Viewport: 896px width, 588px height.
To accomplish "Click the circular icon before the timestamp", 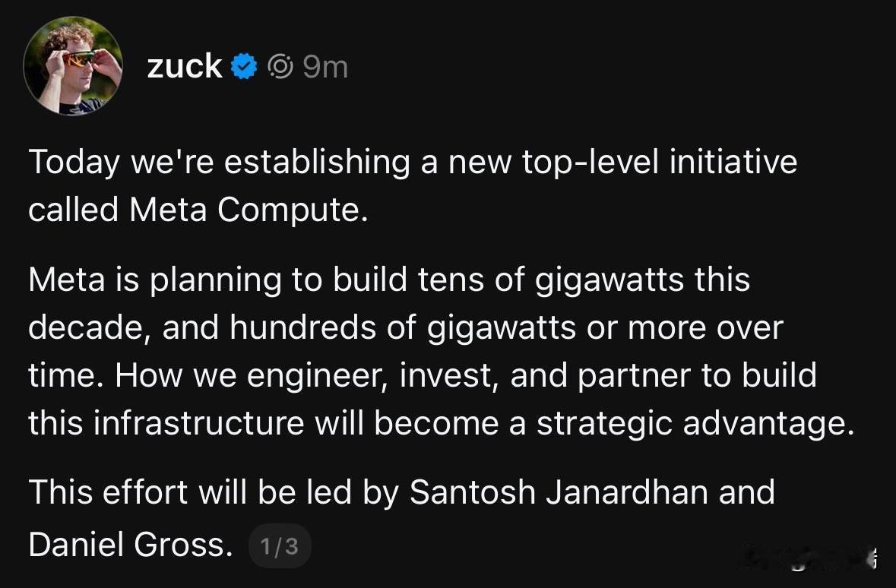I will pyautogui.click(x=280, y=67).
